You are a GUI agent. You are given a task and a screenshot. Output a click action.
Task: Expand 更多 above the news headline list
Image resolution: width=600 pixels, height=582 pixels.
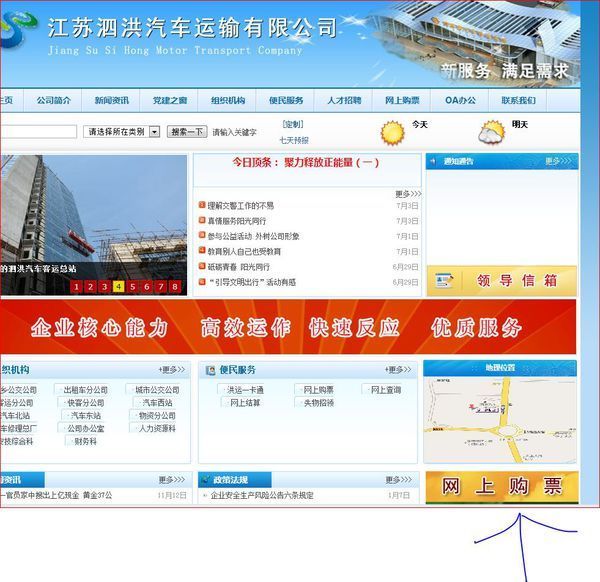tap(408, 194)
